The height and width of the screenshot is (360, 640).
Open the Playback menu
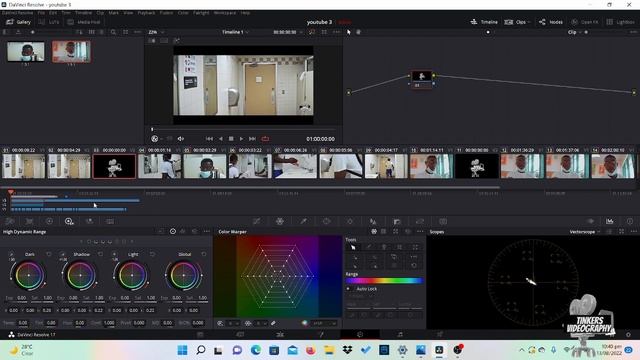(x=146, y=13)
